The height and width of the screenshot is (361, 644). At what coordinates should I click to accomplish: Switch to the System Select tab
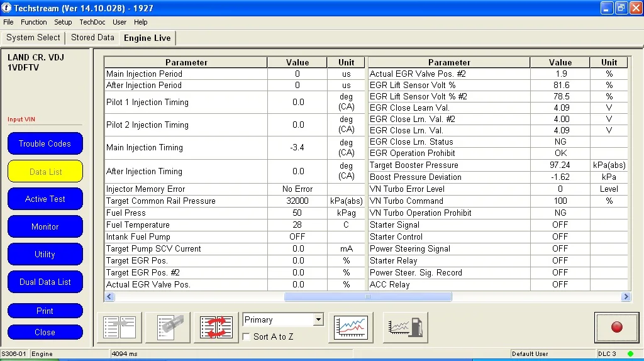pyautogui.click(x=33, y=37)
